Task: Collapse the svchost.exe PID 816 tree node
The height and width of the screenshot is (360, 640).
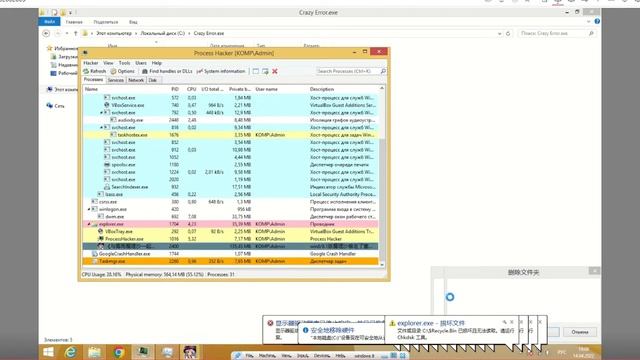Action: [x=101, y=127]
